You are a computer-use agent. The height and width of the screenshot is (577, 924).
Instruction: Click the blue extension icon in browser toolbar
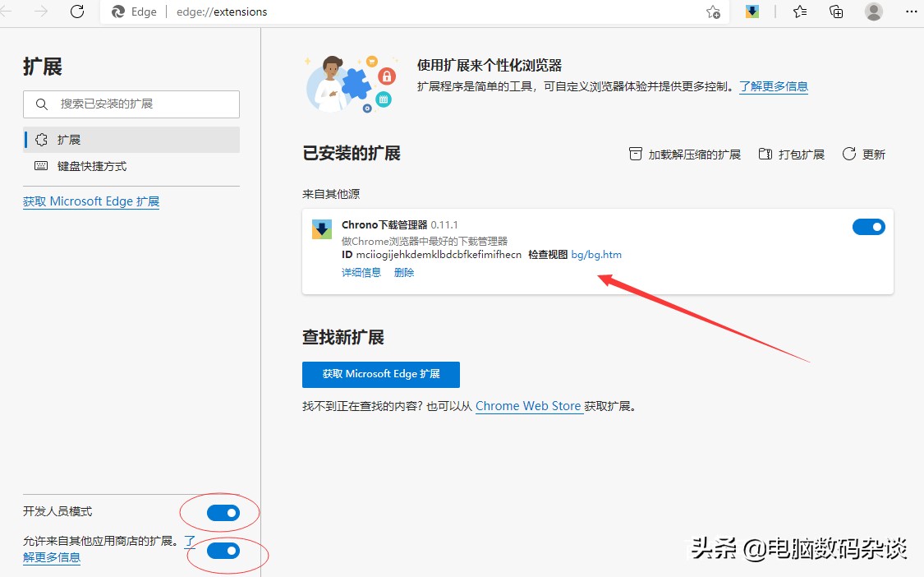point(752,12)
